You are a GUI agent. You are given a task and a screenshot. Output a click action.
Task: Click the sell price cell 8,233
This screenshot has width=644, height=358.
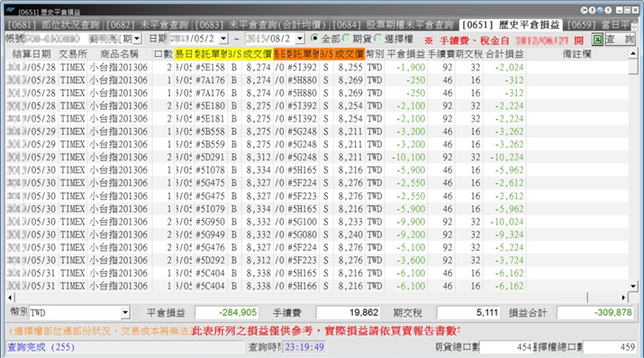pos(350,222)
